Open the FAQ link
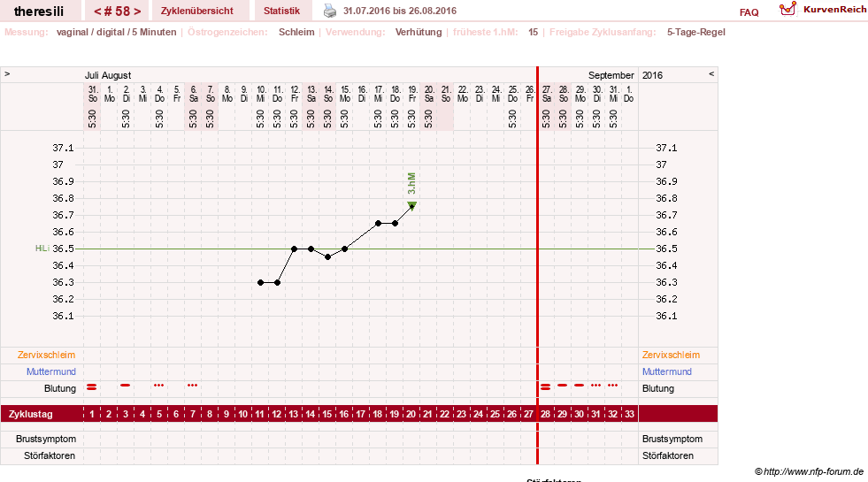Image resolution: width=868 pixels, height=482 pixels. click(749, 12)
